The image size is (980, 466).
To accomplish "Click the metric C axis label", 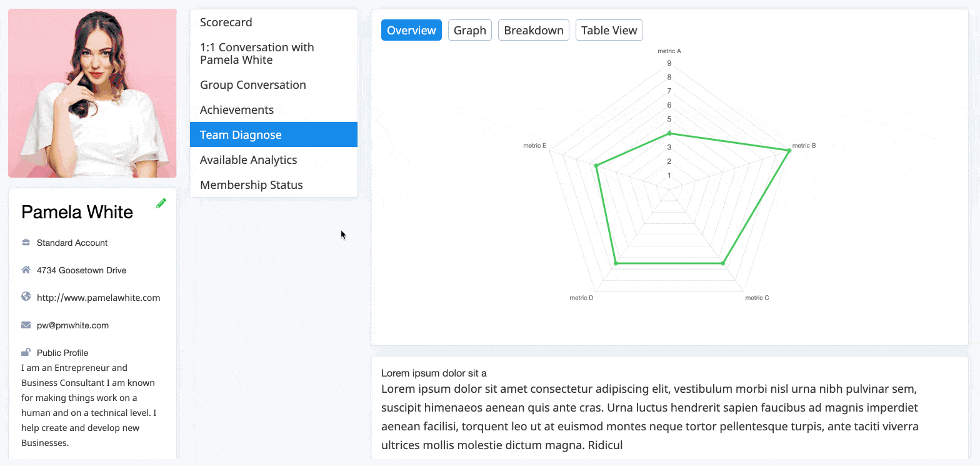I will point(757,298).
